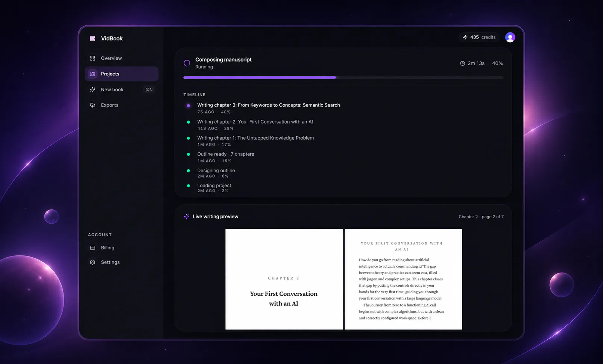Open the user avatar profile
603x364 pixels.
[510, 37]
